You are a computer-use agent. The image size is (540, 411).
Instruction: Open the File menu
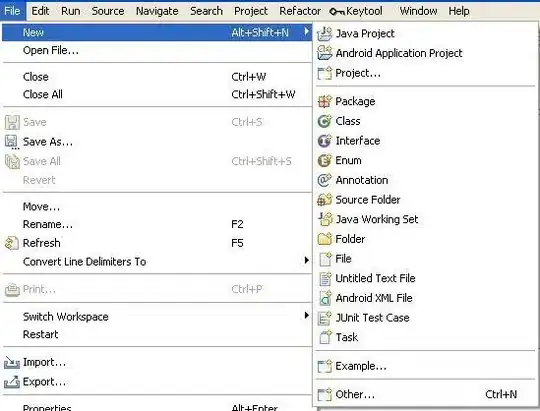(x=12, y=11)
